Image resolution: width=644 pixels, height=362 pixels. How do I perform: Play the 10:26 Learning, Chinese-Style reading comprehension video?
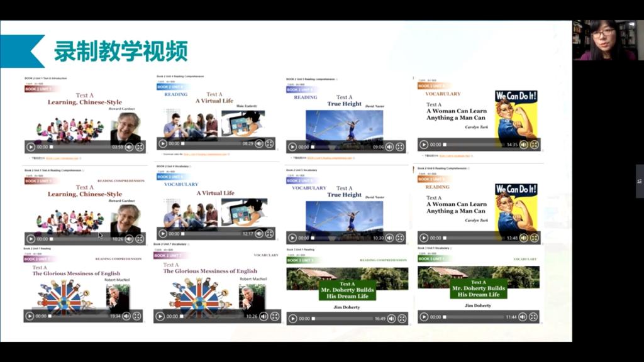coord(31,239)
